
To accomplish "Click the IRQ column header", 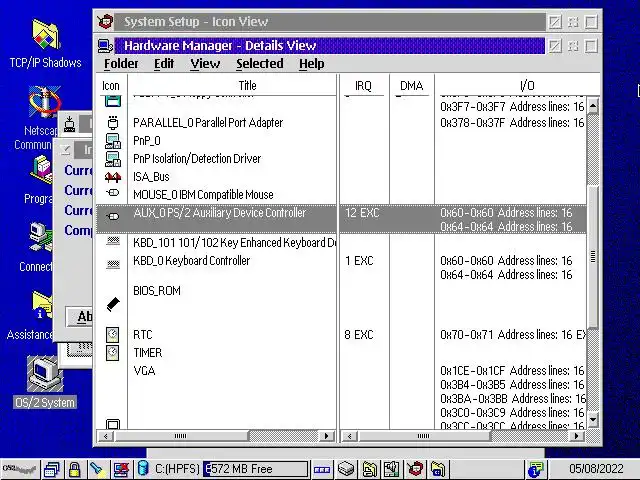I will pos(363,86).
